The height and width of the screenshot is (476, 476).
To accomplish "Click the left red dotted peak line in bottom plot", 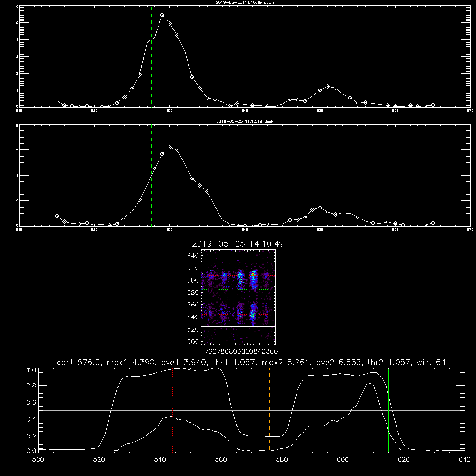I will coord(172,410).
